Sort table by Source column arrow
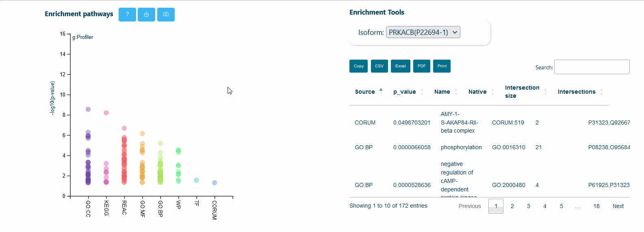 tap(381, 92)
